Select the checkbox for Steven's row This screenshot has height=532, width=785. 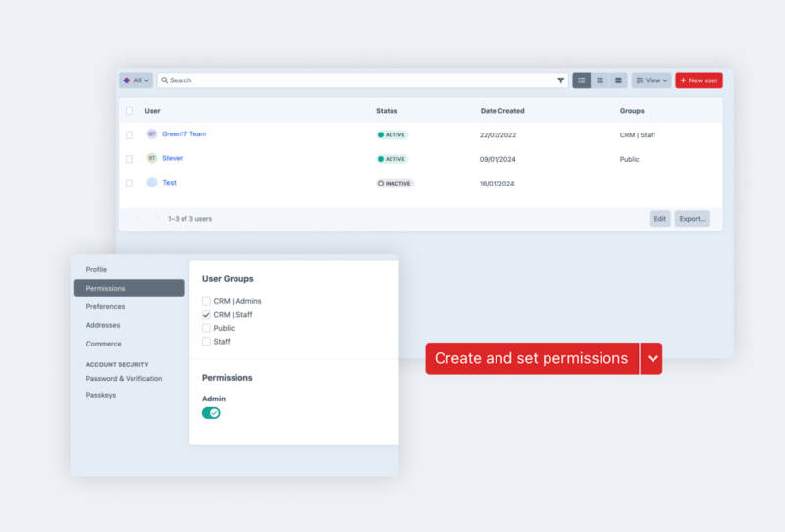pyautogui.click(x=130, y=158)
